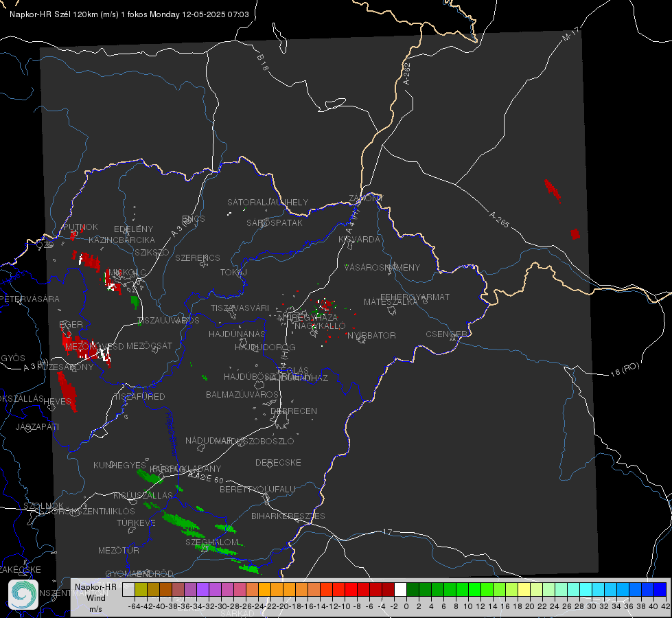Click the swirl weather logo icon

pos(23,594)
